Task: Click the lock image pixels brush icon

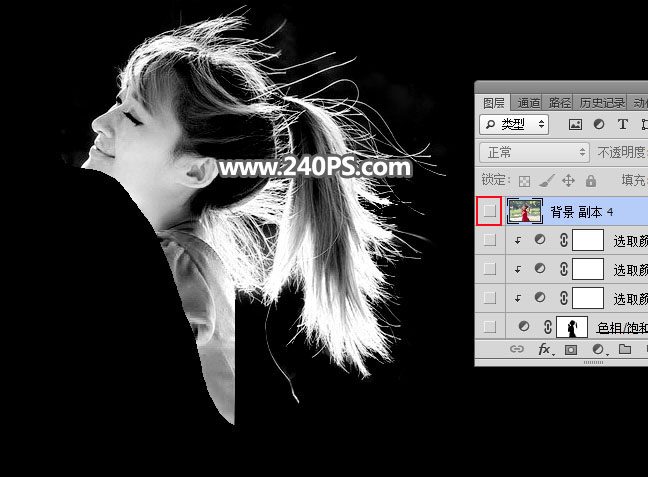Action: click(x=546, y=181)
